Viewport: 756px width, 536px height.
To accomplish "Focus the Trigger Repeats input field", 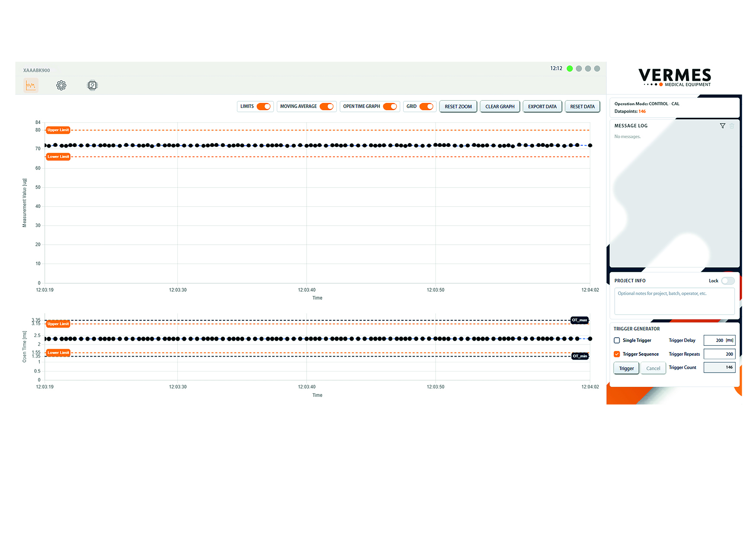I will tap(719, 354).
